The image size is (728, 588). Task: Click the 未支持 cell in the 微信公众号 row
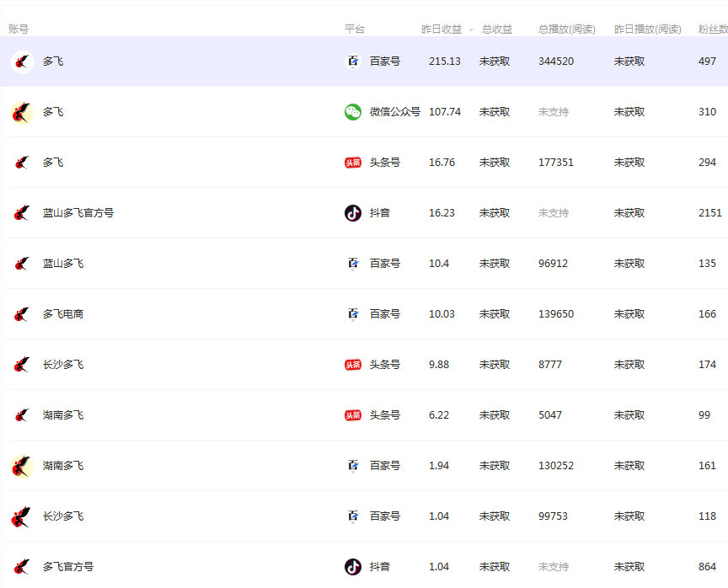coord(554,112)
